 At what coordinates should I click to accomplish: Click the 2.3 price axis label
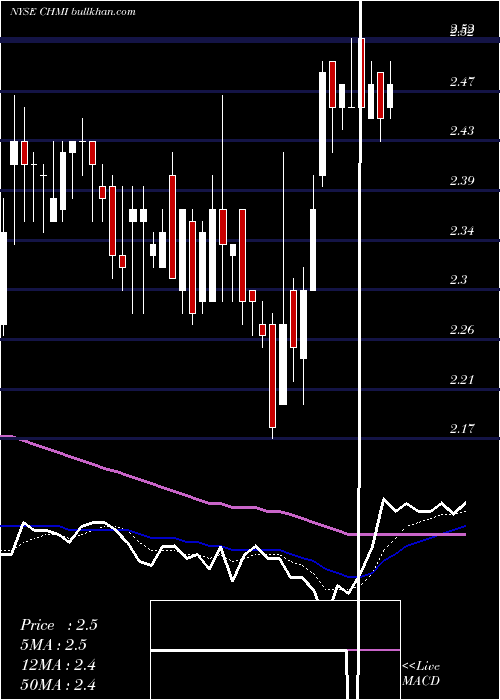click(x=459, y=280)
